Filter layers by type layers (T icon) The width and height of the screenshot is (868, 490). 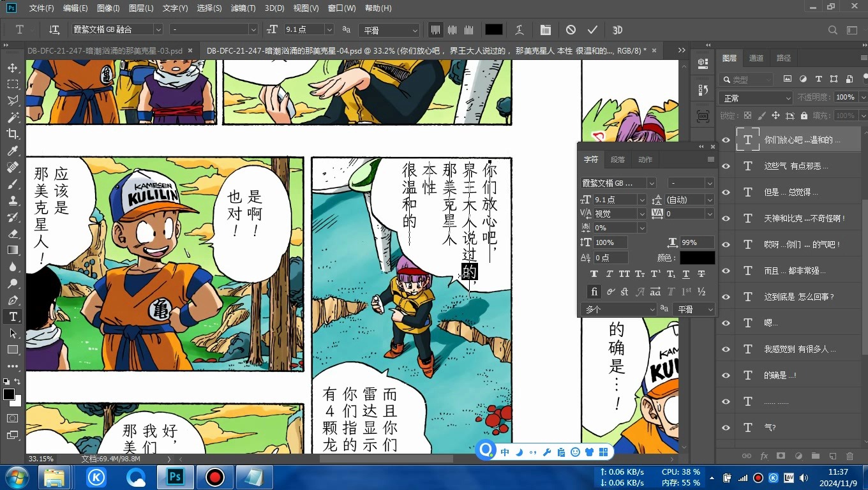tap(818, 79)
